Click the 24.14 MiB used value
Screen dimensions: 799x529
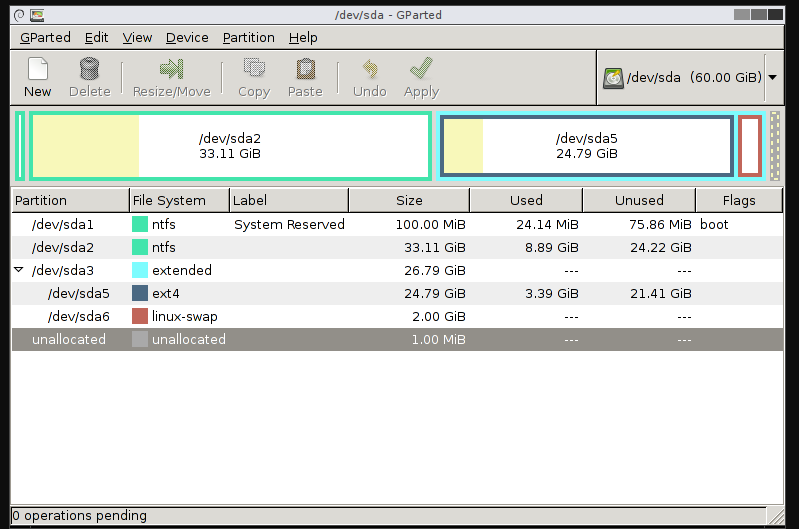(x=547, y=224)
